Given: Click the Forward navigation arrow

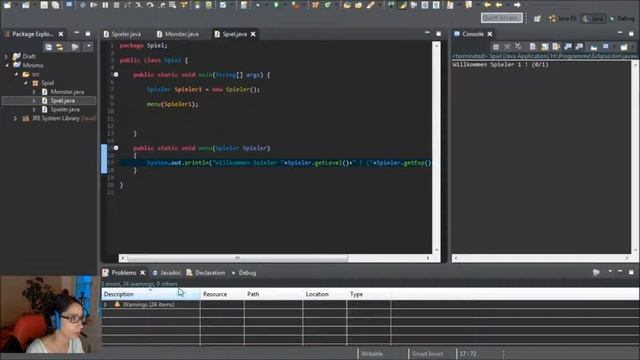Looking at the screenshot, I should (x=517, y=5).
